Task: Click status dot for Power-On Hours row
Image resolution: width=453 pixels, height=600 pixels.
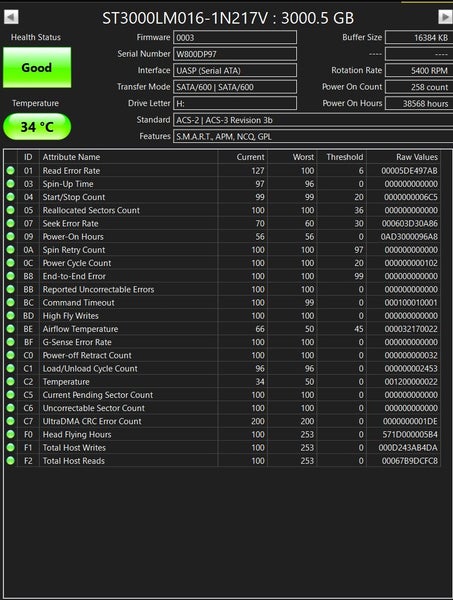Action: pos(11,236)
